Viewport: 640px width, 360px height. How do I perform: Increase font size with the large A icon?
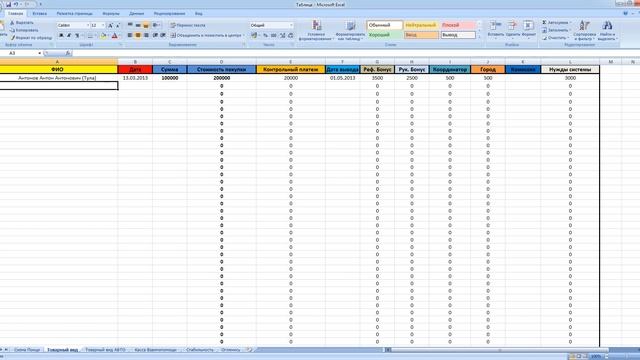(110, 25)
